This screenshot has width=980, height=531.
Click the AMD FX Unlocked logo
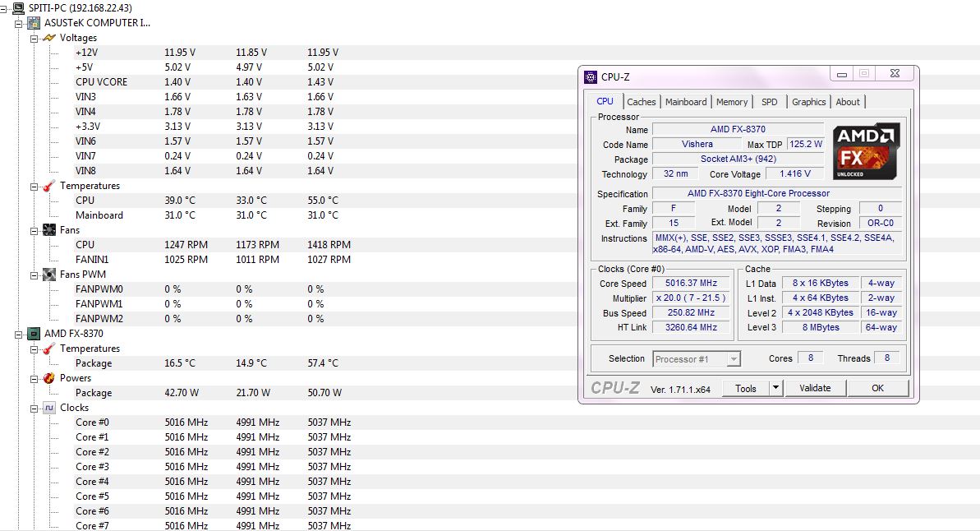867,152
